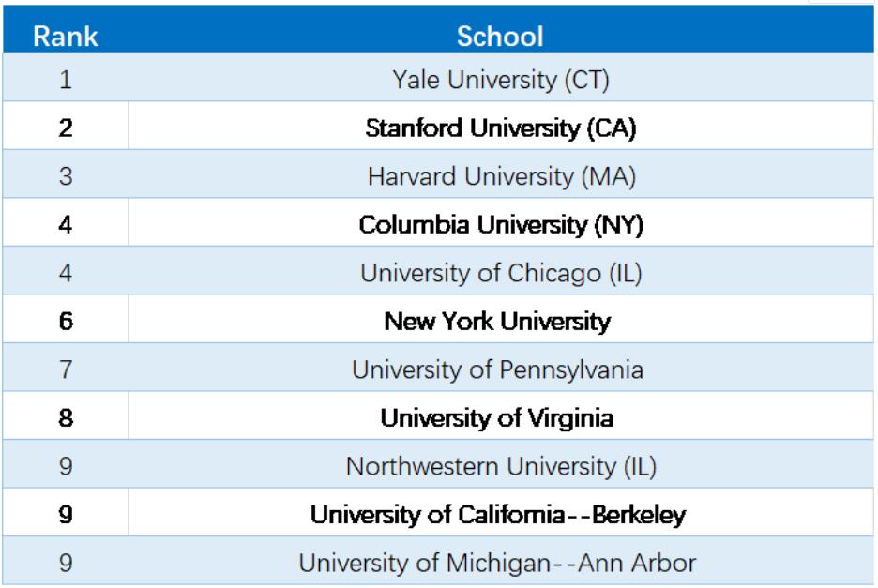
Task: Select the University of Michigan--Ann Arbor cell
Action: (x=501, y=561)
